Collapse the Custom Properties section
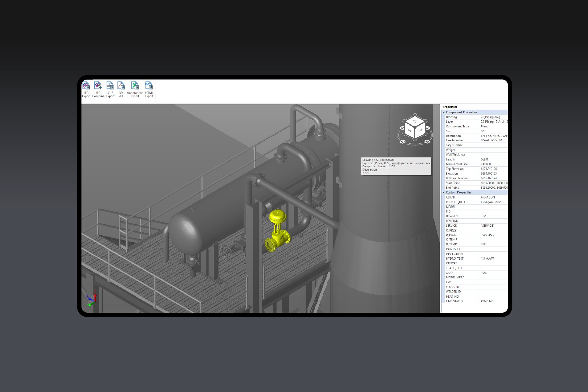This screenshot has width=588, height=392. 443,192
